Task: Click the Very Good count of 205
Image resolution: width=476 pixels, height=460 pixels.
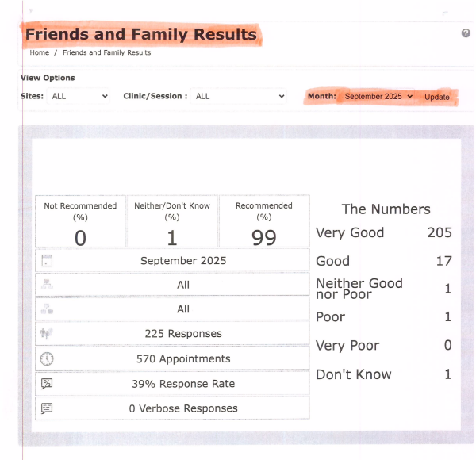Action: click(x=439, y=232)
